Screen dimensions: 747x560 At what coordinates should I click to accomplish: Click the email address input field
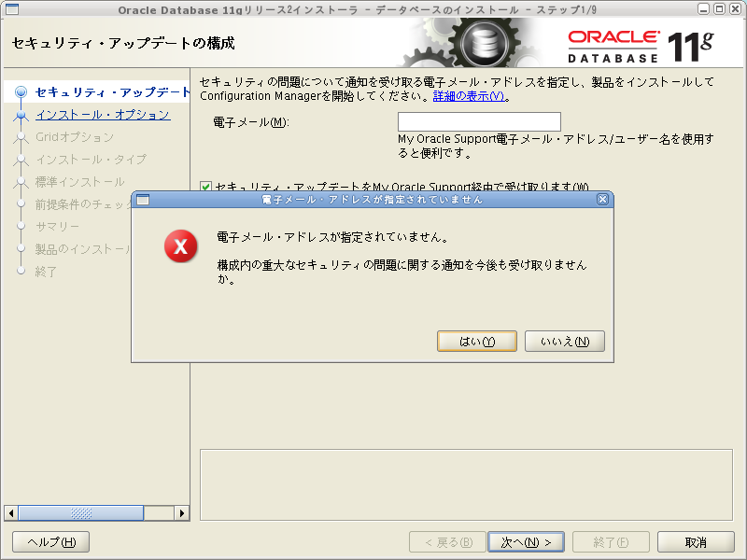point(479,121)
